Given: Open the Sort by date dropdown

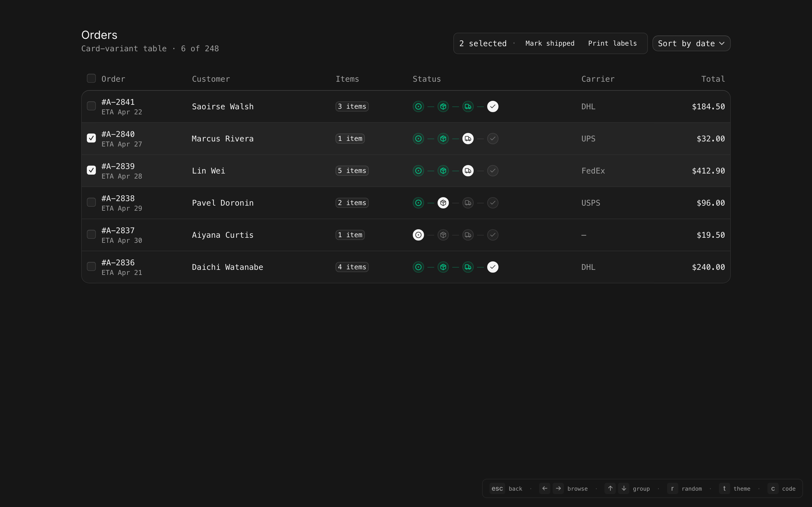Looking at the screenshot, I should pos(691,44).
